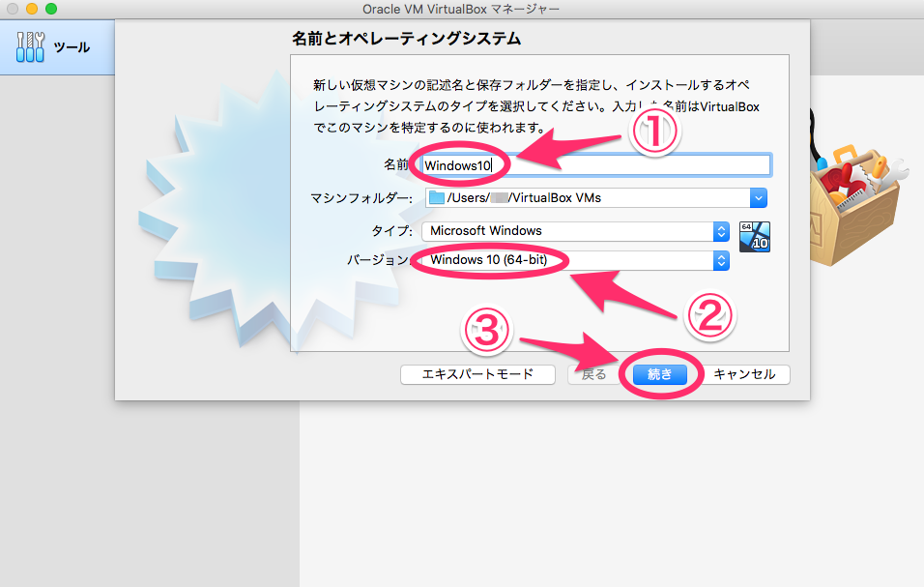Click the Windows 10 OS badge icon
This screenshot has height=587, width=924.
(754, 236)
